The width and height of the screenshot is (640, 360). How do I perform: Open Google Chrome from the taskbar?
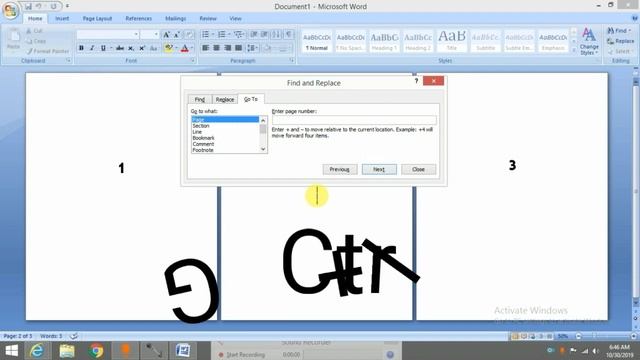click(x=96, y=351)
